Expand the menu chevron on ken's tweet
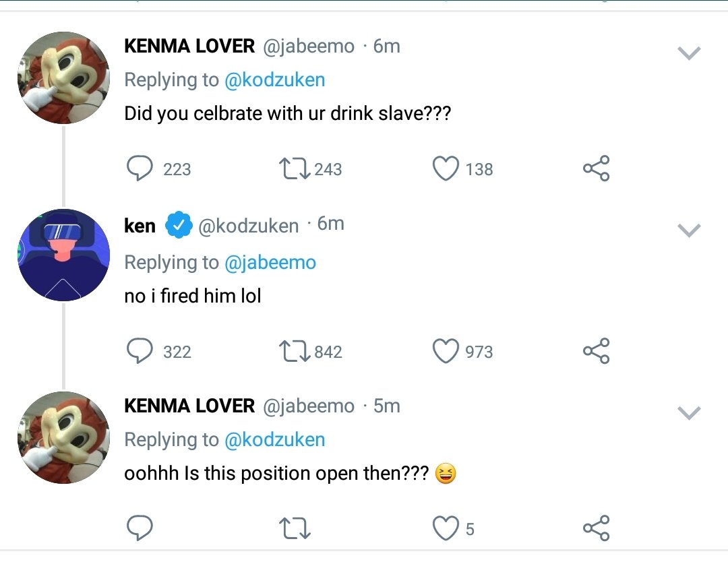Image resolution: width=728 pixels, height=562 pixels. (688, 230)
